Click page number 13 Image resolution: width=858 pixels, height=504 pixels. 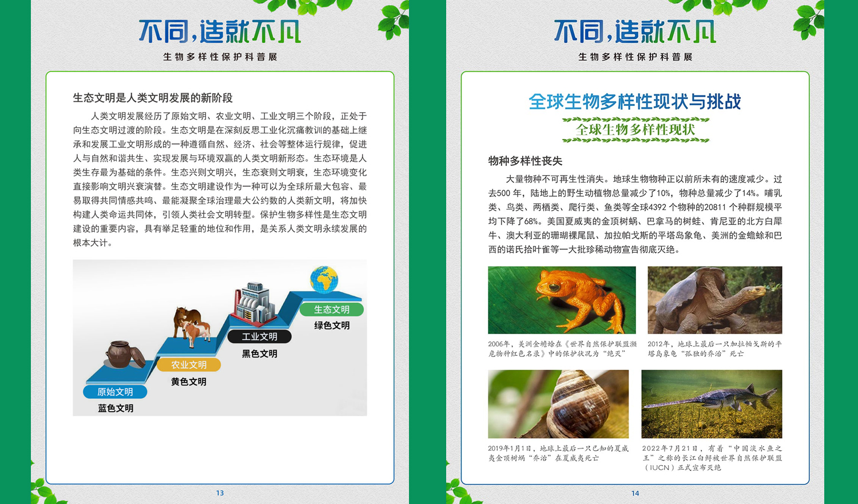[220, 493]
